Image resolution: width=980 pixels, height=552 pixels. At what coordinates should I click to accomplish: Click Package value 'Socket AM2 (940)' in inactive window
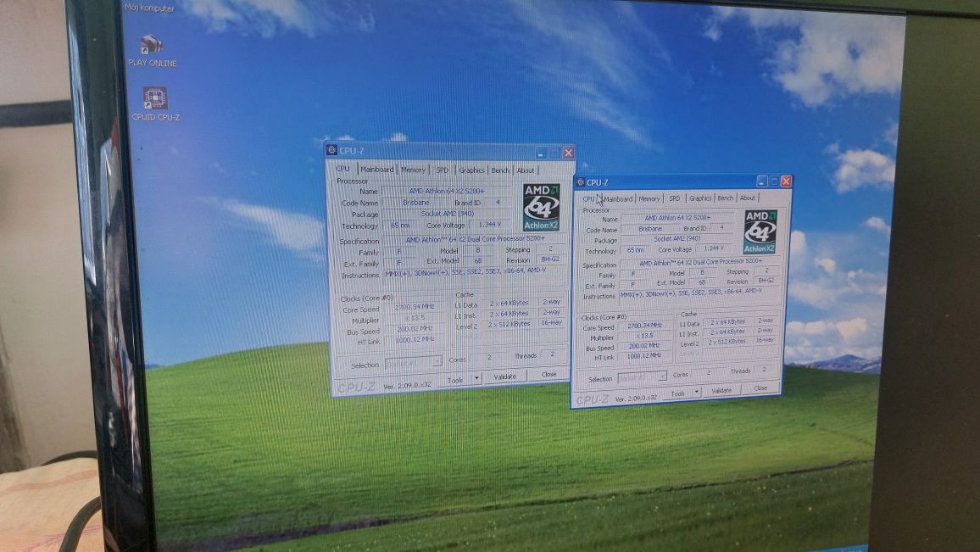pyautogui.click(x=447, y=214)
